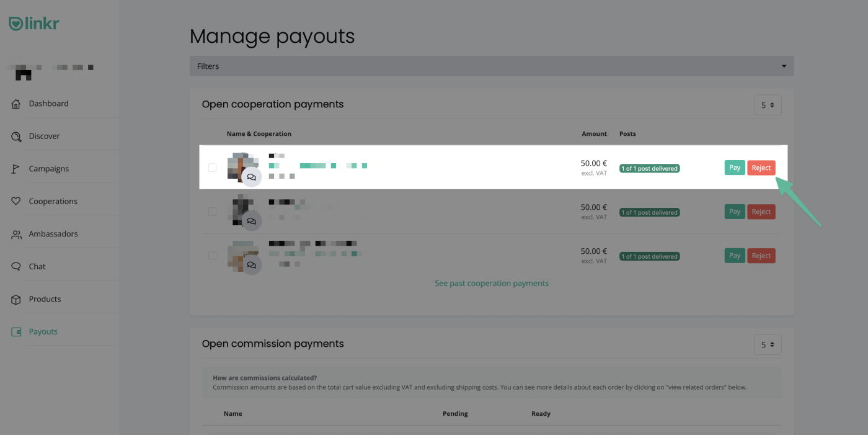Click the Chat speech bubble icon
The image size is (868, 435).
16,266
